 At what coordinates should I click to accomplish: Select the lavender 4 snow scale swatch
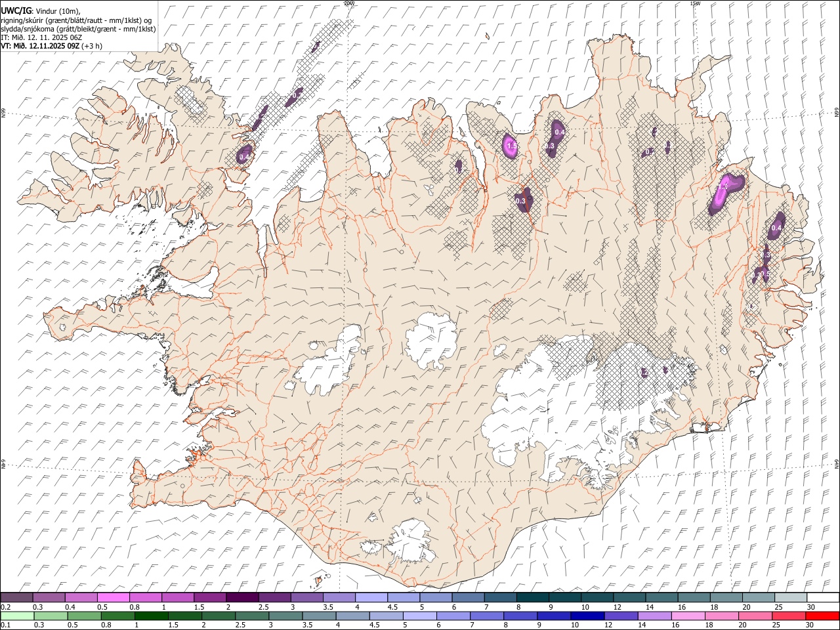tap(371, 597)
